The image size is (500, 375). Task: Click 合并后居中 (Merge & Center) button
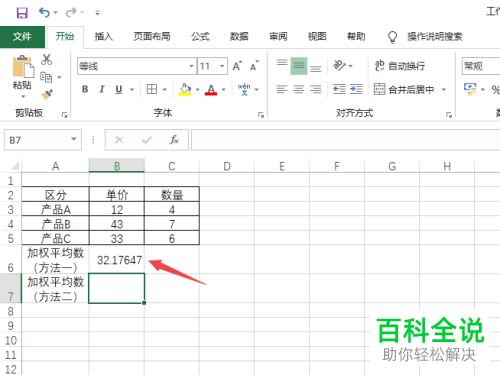click(404, 89)
